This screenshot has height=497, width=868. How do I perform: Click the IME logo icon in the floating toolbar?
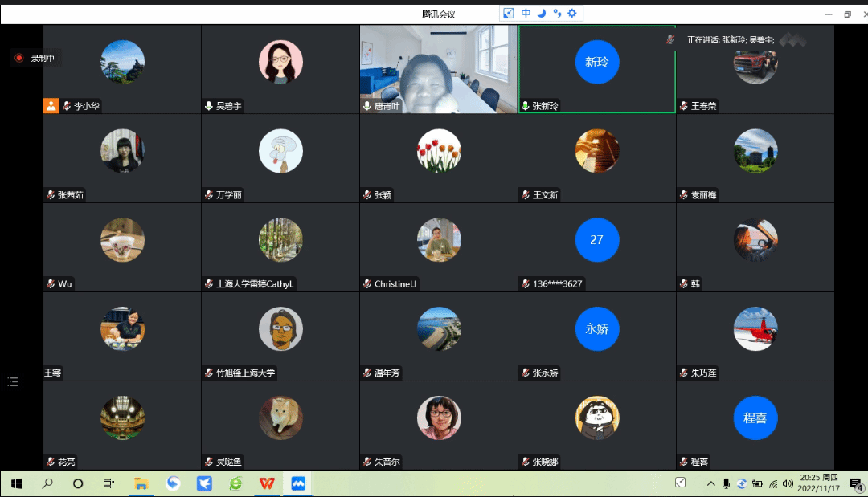click(x=509, y=13)
